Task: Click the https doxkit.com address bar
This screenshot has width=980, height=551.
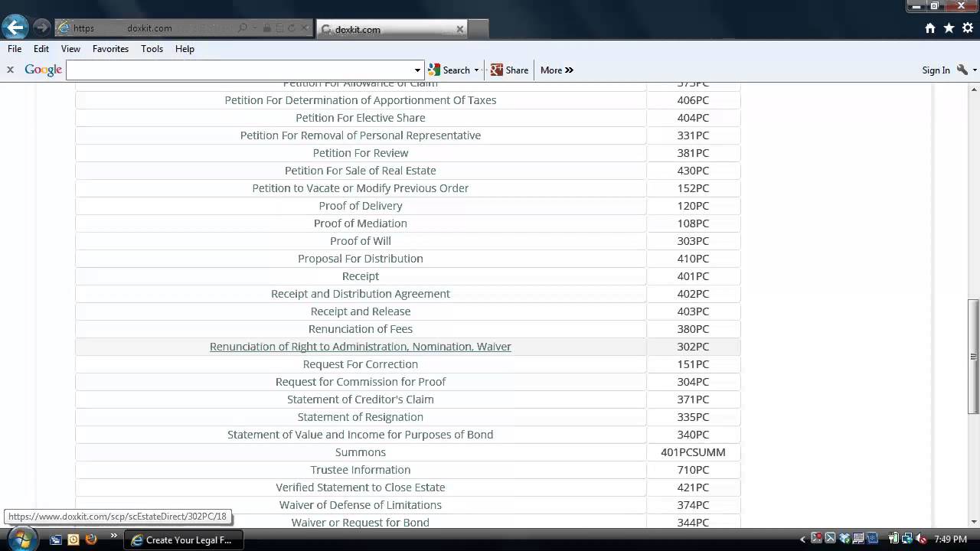Action: (145, 28)
